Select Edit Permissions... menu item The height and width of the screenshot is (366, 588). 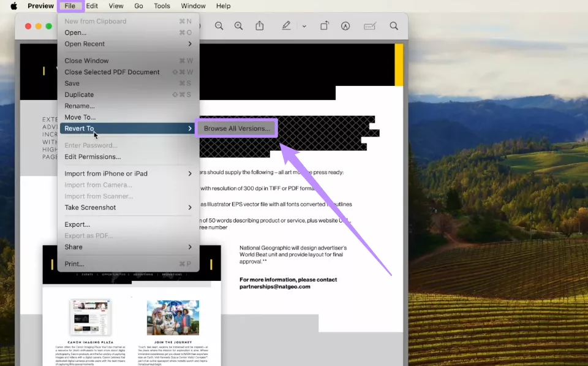click(128, 156)
